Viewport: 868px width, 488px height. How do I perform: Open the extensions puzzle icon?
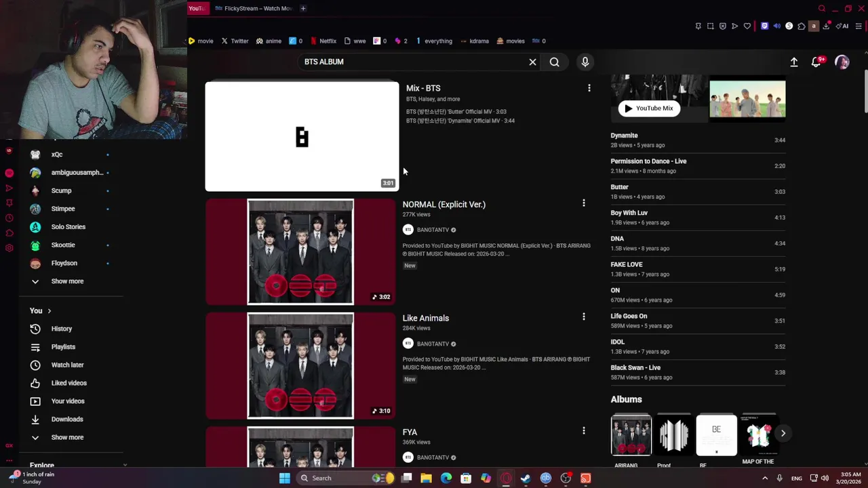tap(802, 26)
